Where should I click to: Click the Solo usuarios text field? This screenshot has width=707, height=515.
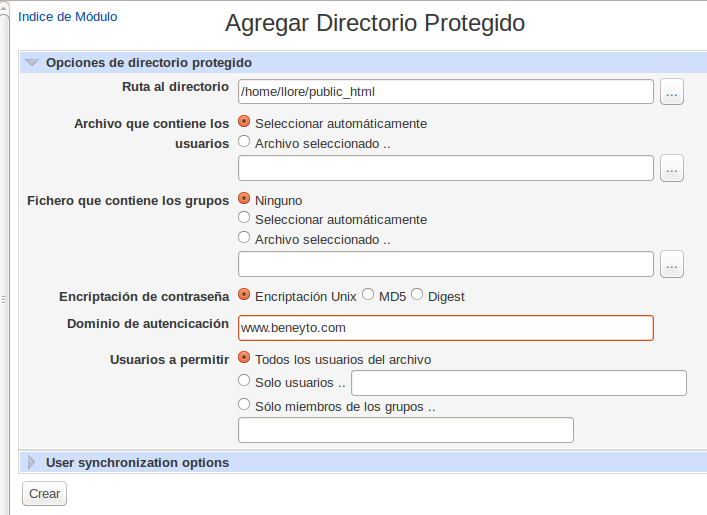click(519, 383)
